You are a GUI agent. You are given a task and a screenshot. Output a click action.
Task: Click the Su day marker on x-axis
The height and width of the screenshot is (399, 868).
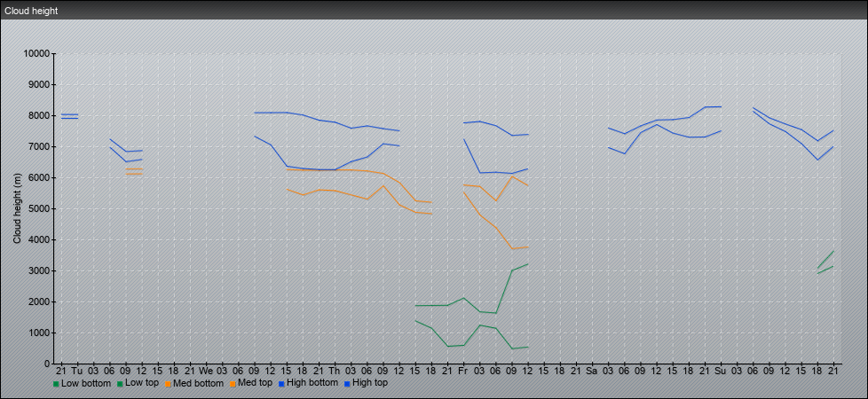tap(720, 370)
